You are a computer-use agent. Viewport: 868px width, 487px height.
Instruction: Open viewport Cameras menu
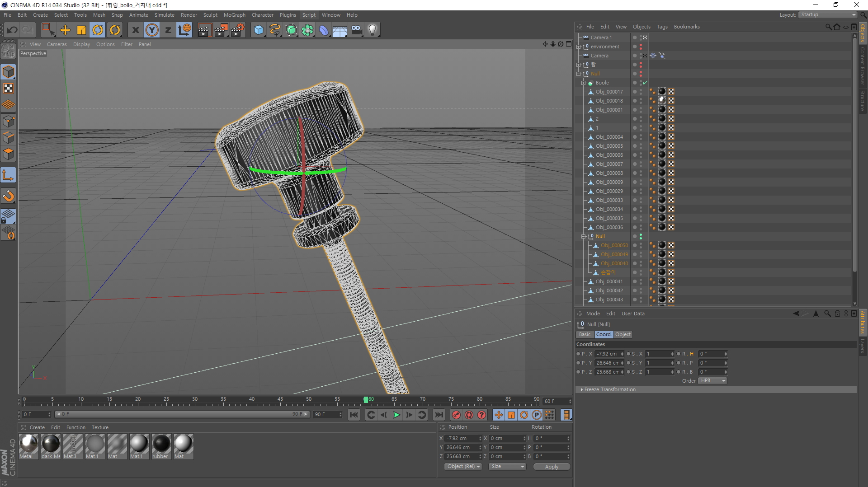[57, 44]
